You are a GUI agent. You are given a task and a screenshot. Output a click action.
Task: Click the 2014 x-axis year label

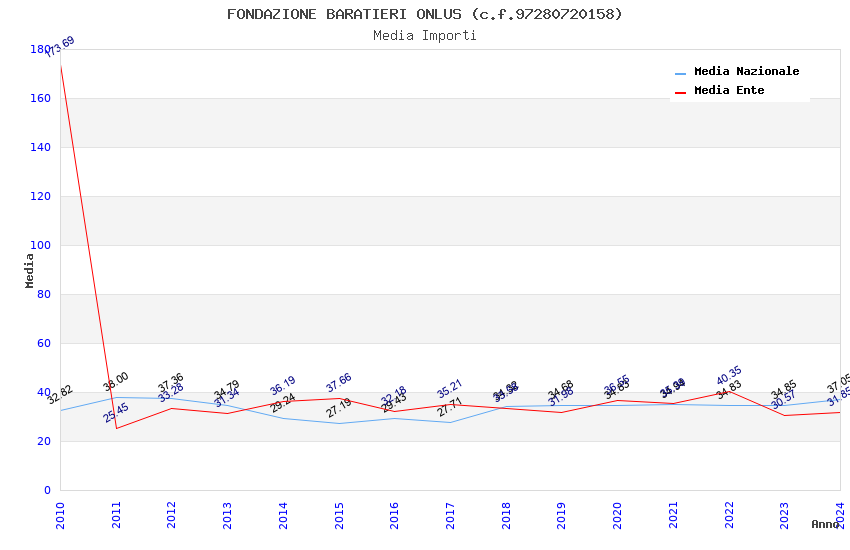(283, 515)
